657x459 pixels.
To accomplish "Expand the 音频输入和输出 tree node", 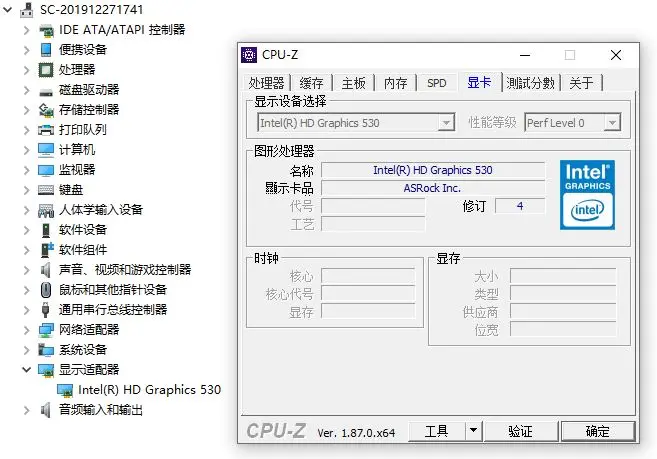I will coord(27,410).
